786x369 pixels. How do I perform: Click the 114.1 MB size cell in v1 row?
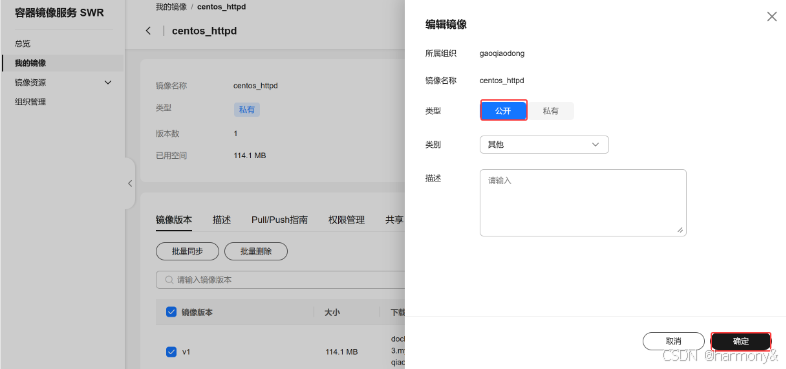341,352
